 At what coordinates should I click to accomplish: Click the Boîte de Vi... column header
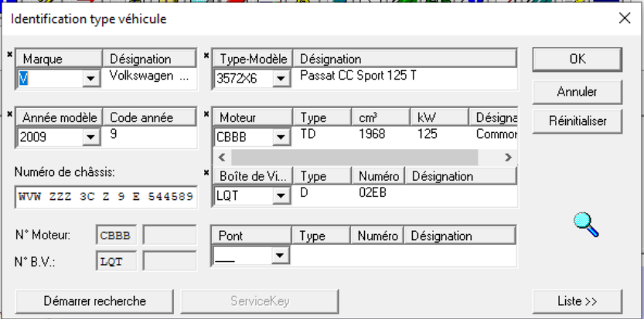(x=253, y=176)
